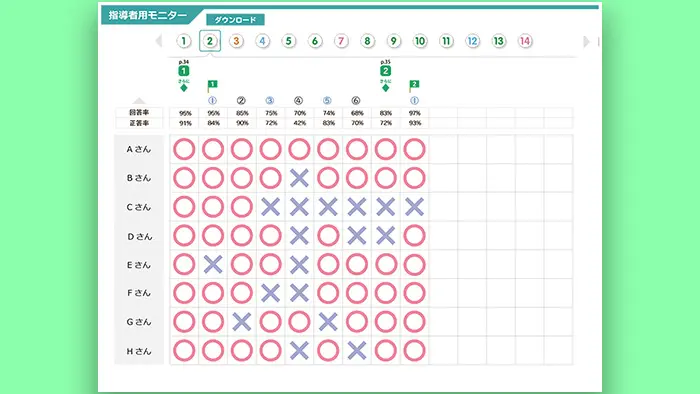The width and height of the screenshot is (700, 394).
Task: Select student H さん
Action: [x=139, y=351]
